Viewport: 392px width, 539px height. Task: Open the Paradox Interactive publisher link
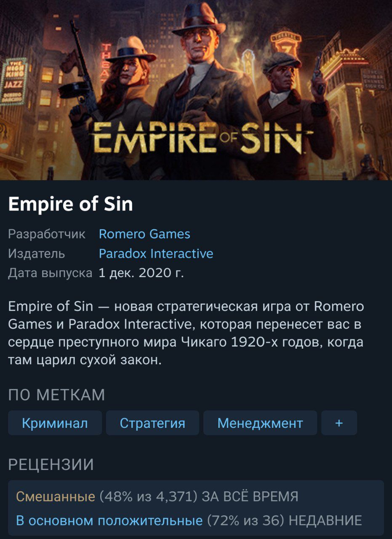pos(156,253)
